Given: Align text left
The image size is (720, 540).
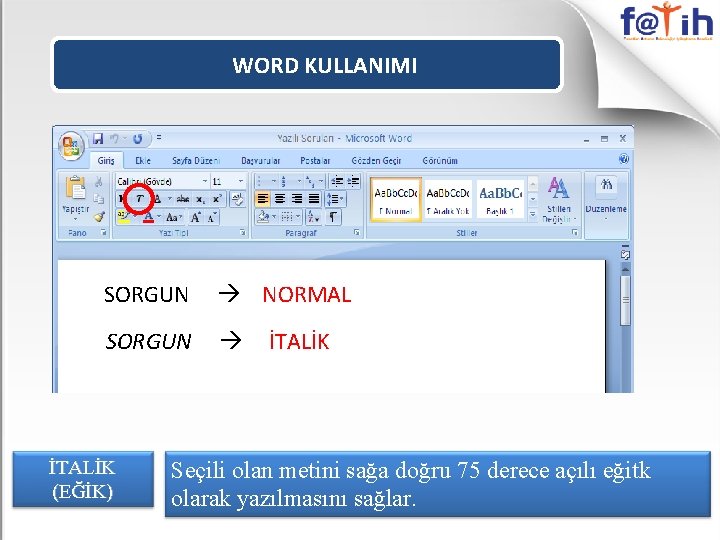Looking at the screenshot, I should pyautogui.click(x=263, y=199).
